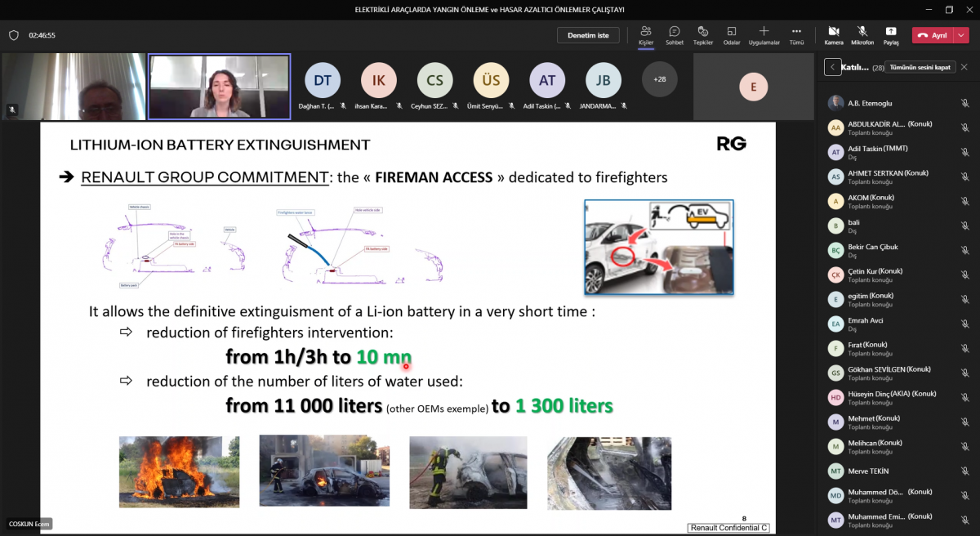Screen dimensions: 980x536
Task: Open Odalar breakout rooms
Action: (732, 35)
